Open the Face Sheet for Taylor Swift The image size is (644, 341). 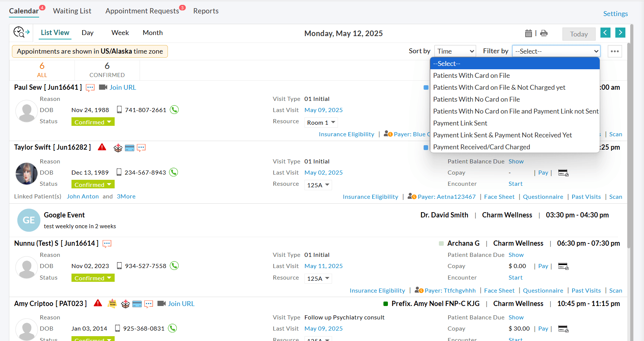[499, 197]
